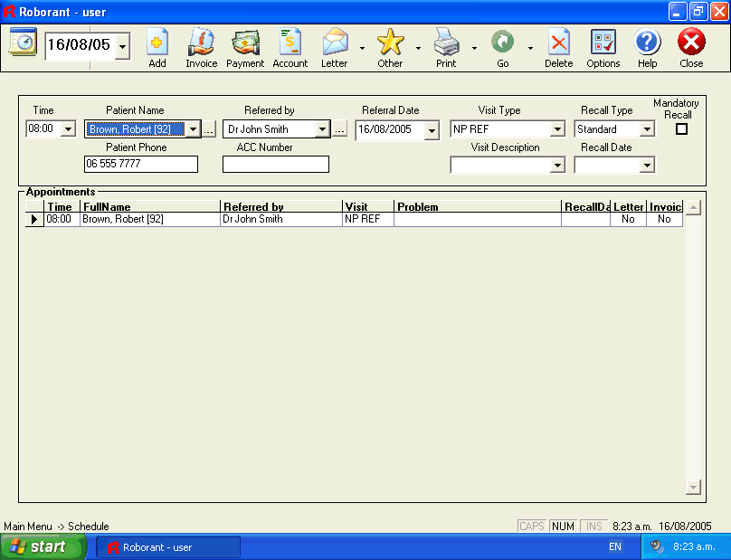Screen dimensions: 731x560
Task: Open the Options settings
Action: tap(603, 43)
